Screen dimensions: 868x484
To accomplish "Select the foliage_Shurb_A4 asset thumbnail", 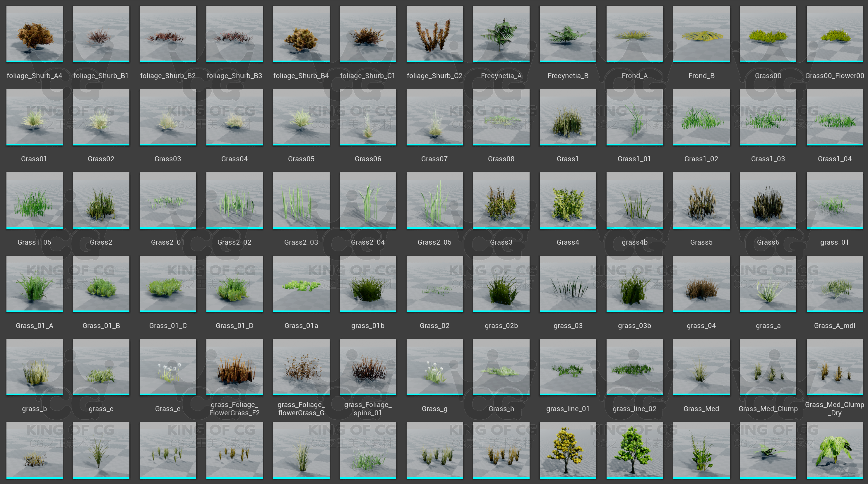I will tap(34, 34).
